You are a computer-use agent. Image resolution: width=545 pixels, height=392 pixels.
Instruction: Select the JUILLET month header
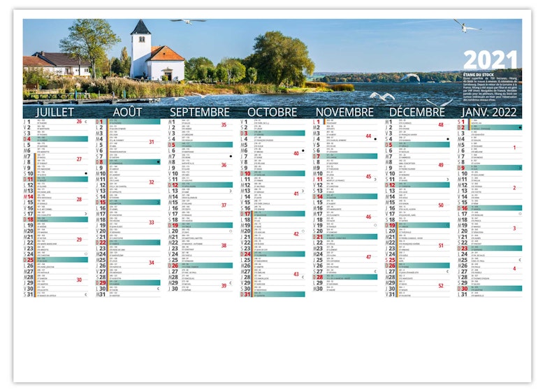54,112
